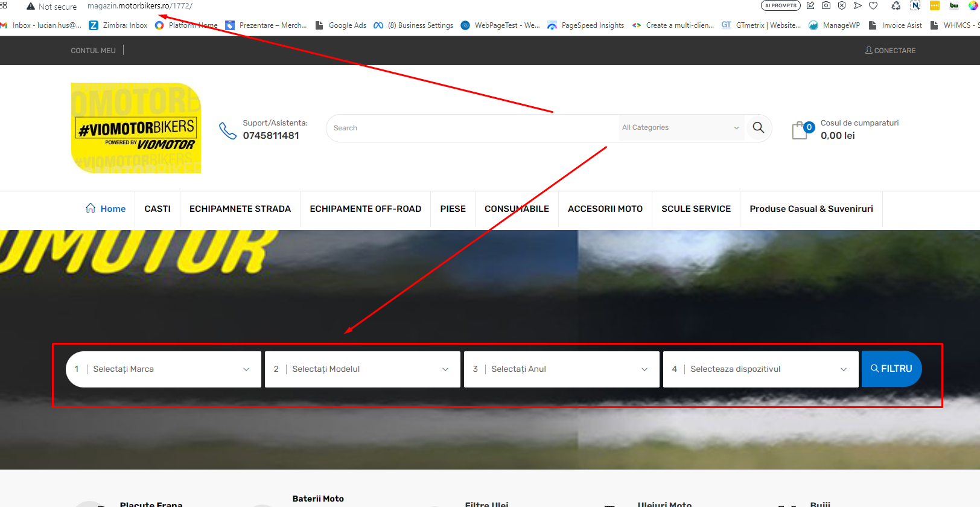Open the All Categories dropdown
This screenshot has height=507, width=980.
(x=681, y=128)
